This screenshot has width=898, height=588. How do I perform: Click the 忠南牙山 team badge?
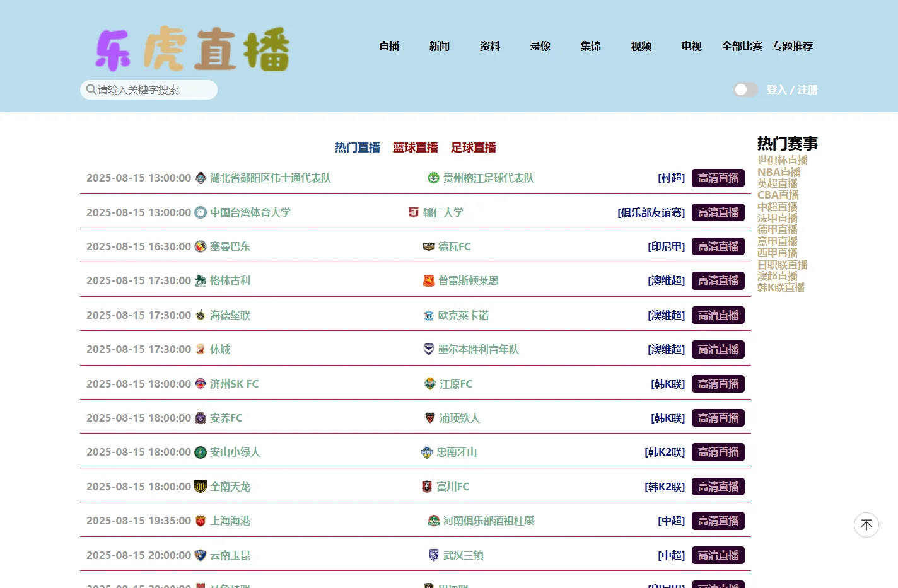tap(427, 452)
